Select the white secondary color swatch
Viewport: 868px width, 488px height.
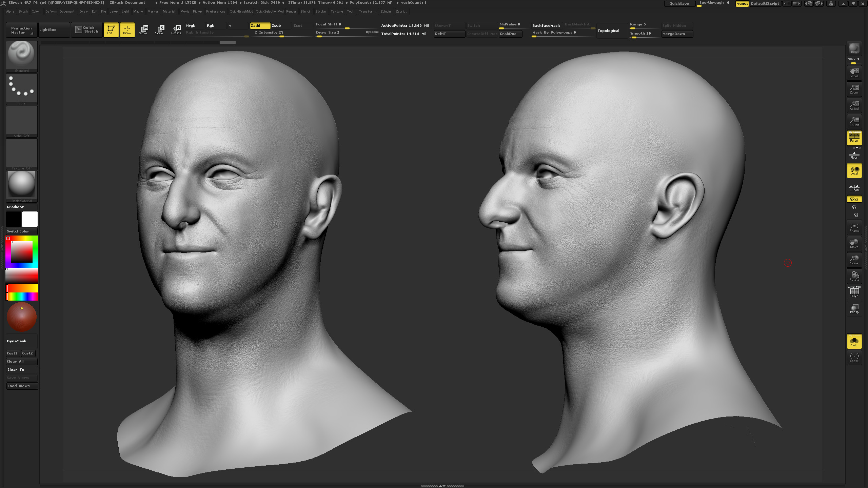(30, 219)
